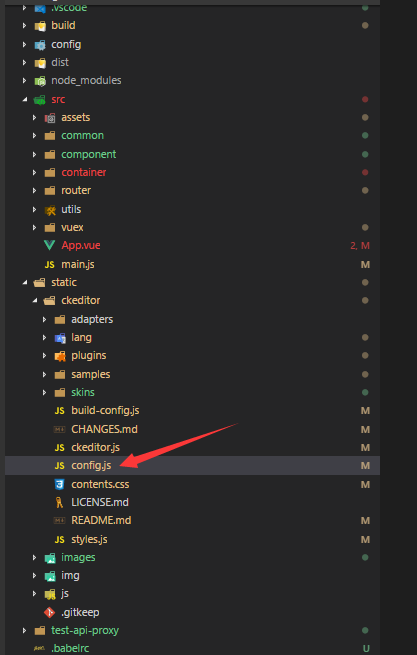Click the JS icon next to main.js
This screenshot has height=655, width=417.
[x=49, y=264]
